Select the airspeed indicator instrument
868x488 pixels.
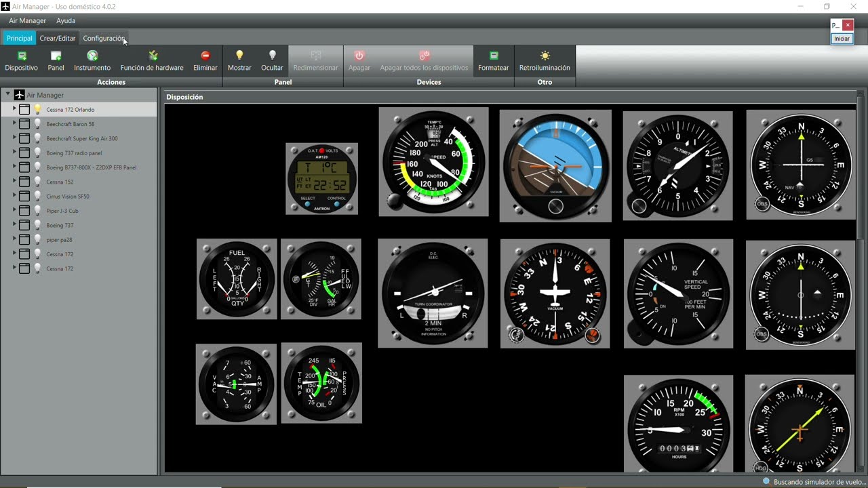click(x=433, y=162)
